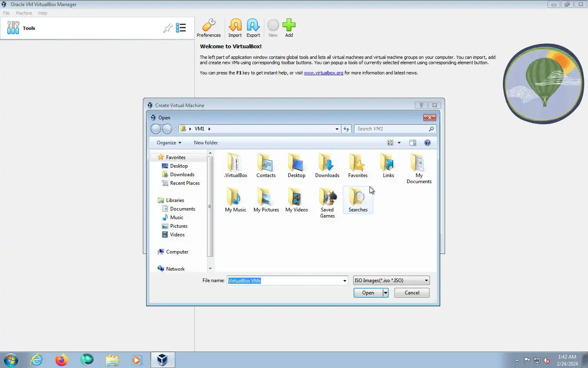Select the Desktop folder in file list
This screenshot has height=368, width=588.
296,165
